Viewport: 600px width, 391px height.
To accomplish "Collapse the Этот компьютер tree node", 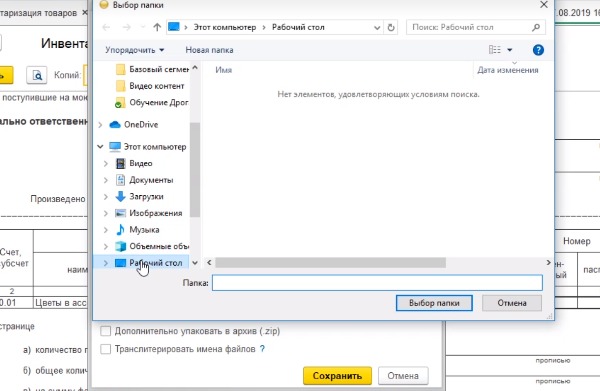I will [100, 147].
